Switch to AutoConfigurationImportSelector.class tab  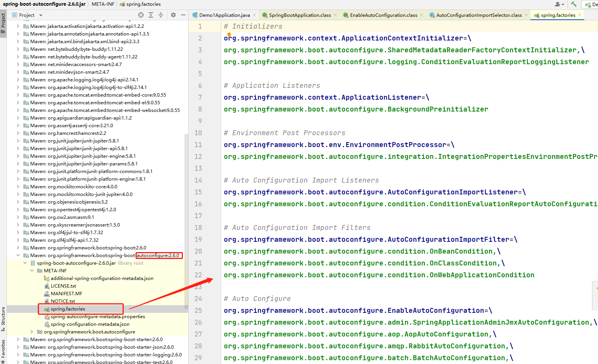point(479,15)
